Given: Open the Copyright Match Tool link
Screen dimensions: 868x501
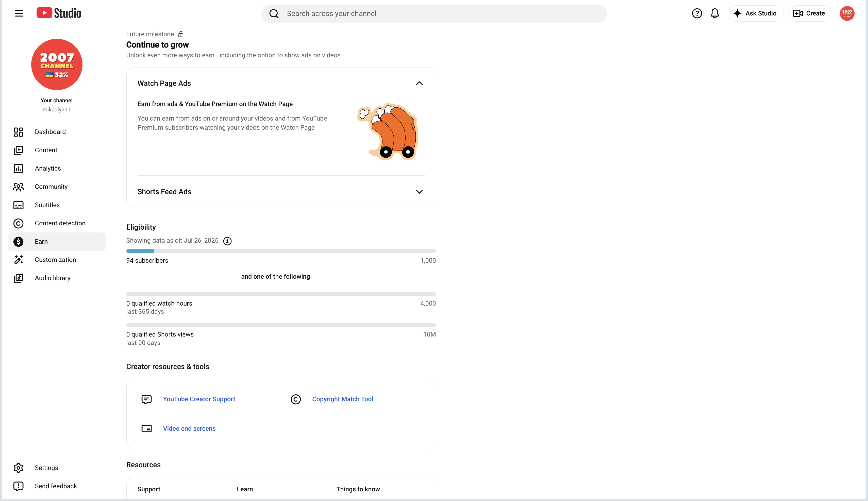Looking at the screenshot, I should click(343, 399).
